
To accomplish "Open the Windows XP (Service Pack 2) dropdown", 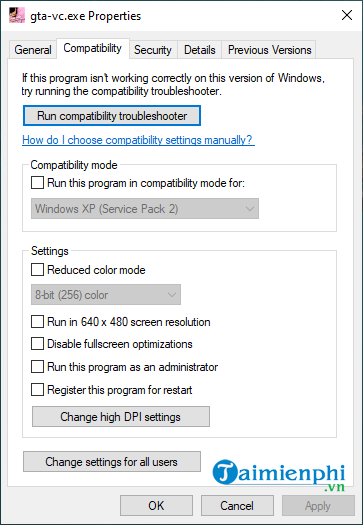I will click(x=145, y=209).
